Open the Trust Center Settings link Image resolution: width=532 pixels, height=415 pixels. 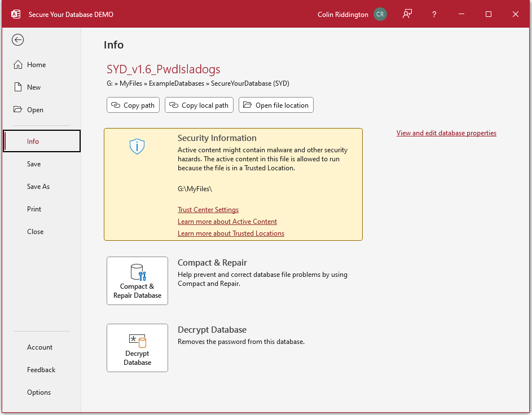[208, 210]
